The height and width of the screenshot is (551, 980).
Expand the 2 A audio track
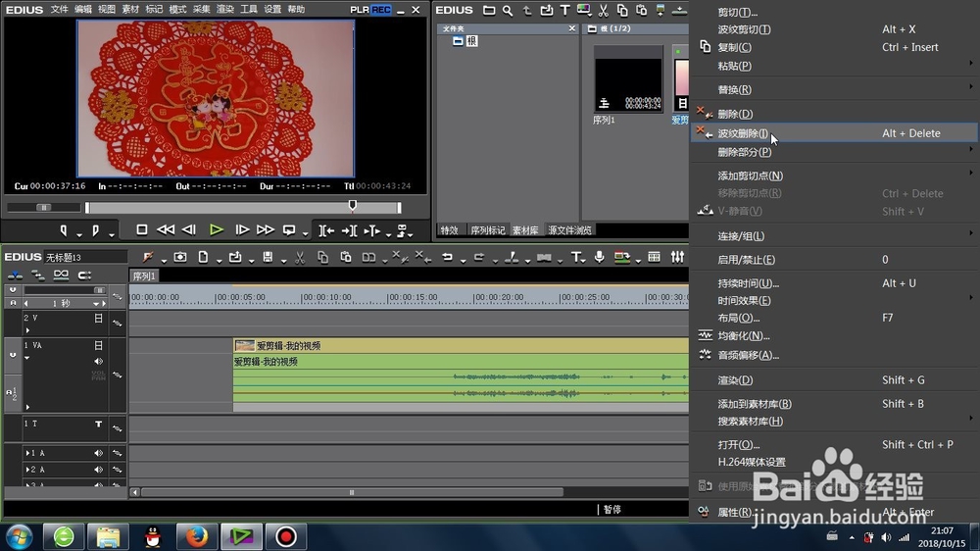(27, 469)
